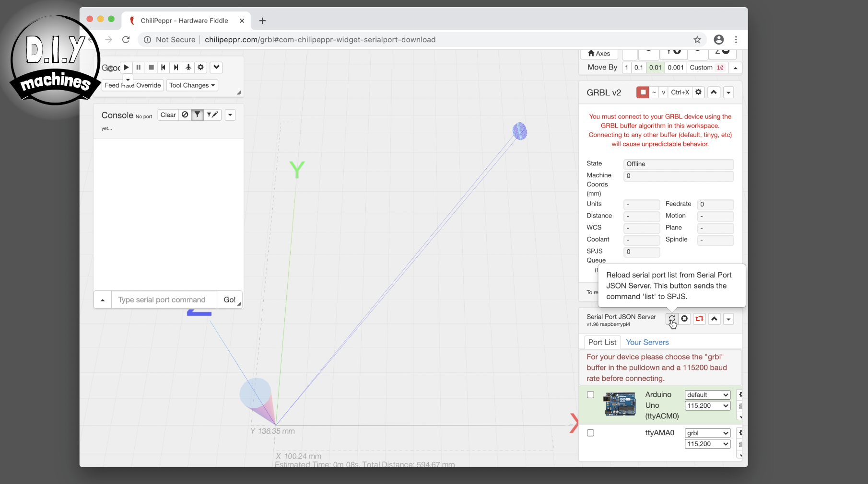Set Move By to 1
This screenshot has width=868, height=484.
coord(627,68)
